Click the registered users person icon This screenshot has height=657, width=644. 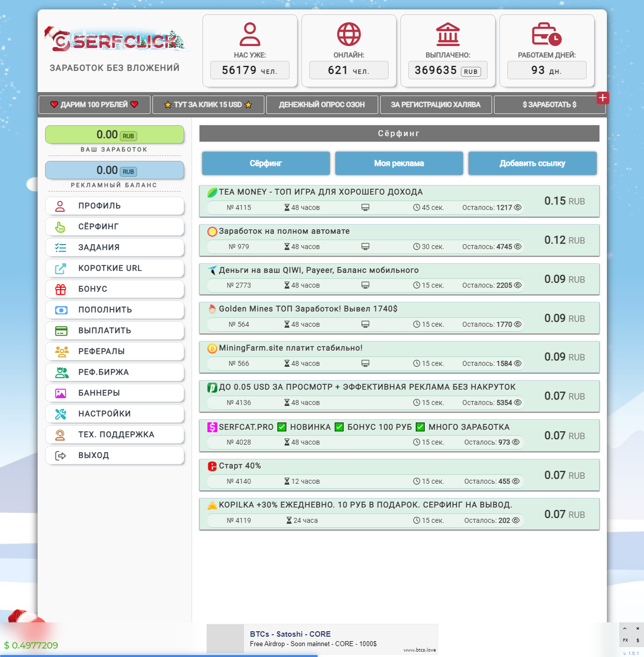pyautogui.click(x=250, y=34)
